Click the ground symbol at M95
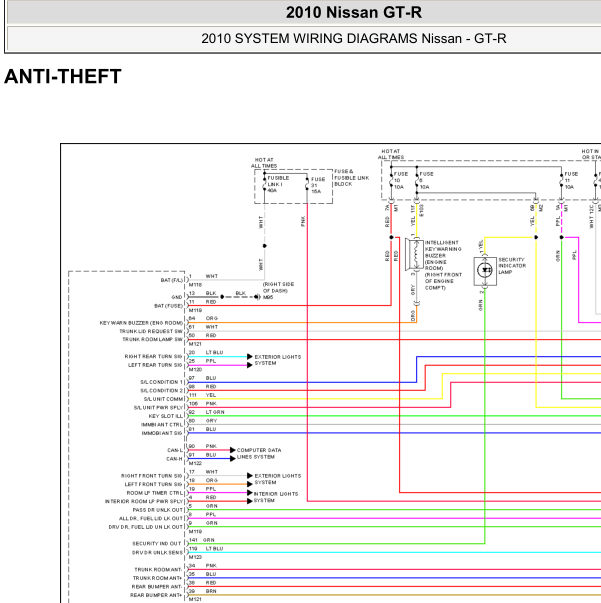The image size is (601, 603). 257,297
